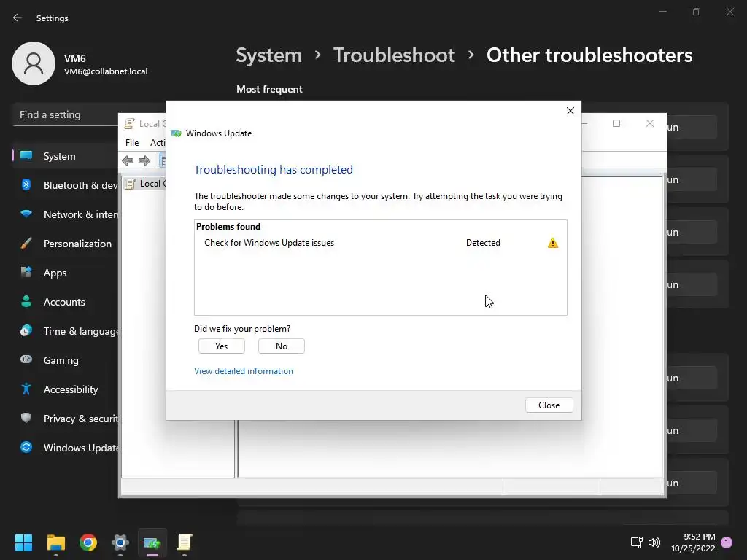747x560 pixels.
Task: Click Yes to confirm the problem was fixed
Action: [x=222, y=346]
